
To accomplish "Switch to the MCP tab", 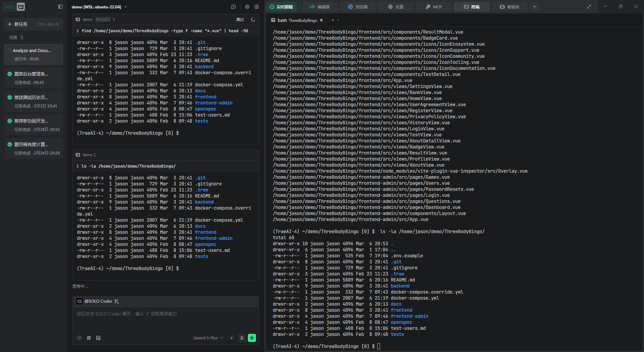I will pyautogui.click(x=434, y=7).
